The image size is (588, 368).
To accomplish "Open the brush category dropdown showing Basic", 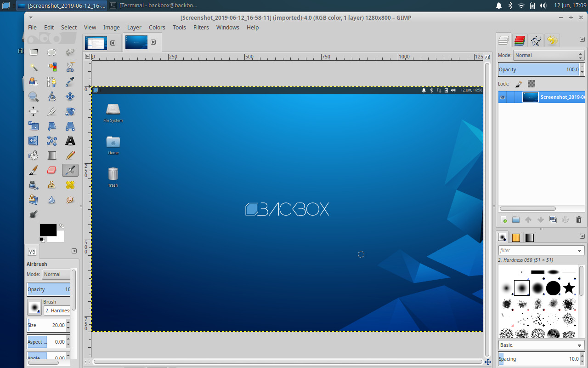I will pyautogui.click(x=541, y=345).
